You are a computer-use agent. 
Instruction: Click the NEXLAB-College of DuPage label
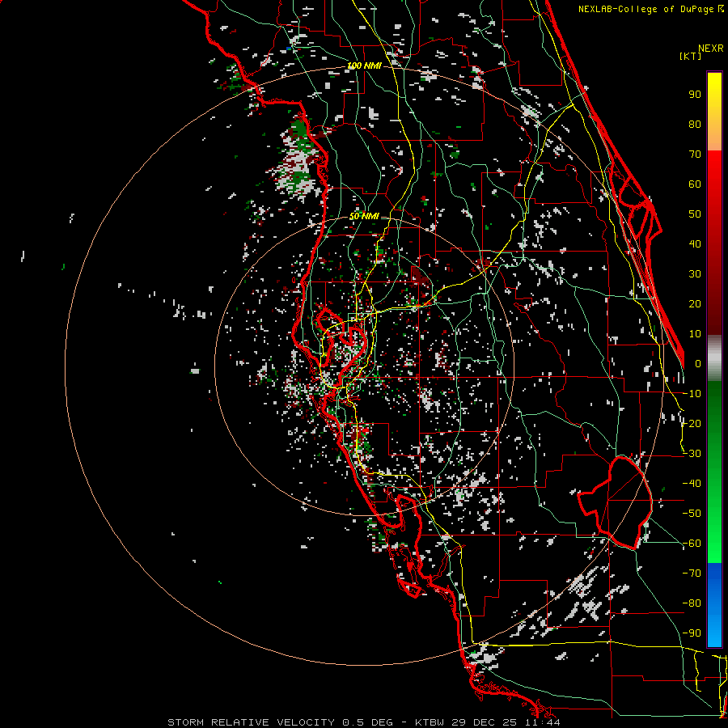(x=650, y=9)
